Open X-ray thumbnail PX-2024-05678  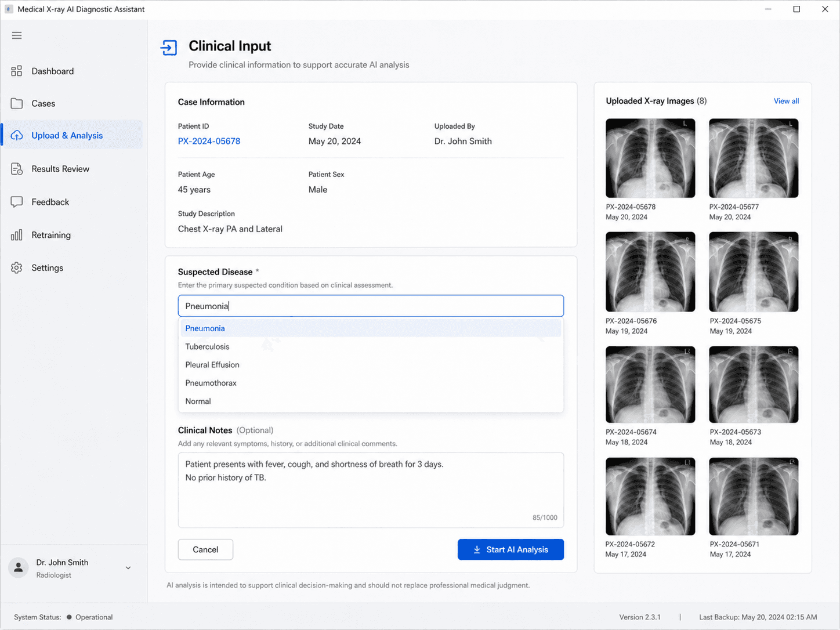tap(650, 158)
